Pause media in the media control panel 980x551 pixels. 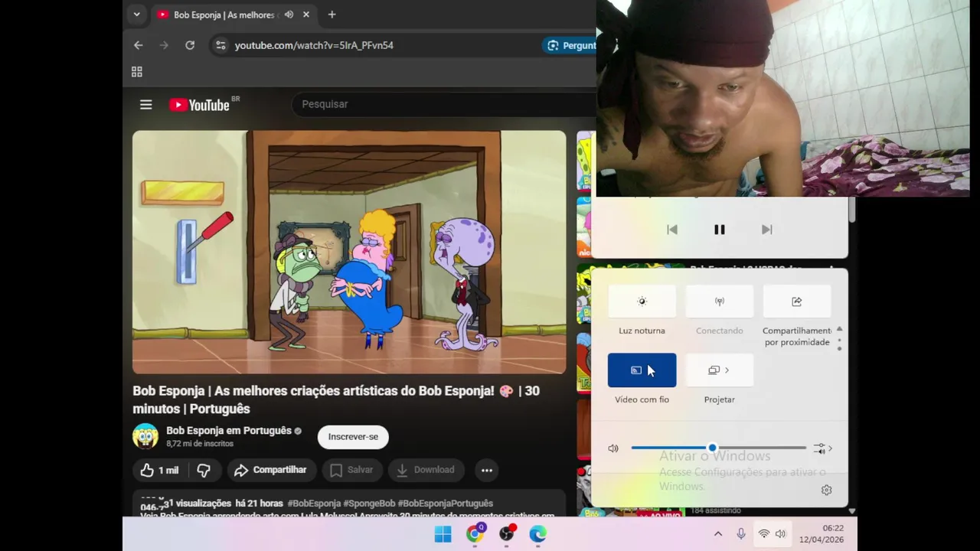720,230
